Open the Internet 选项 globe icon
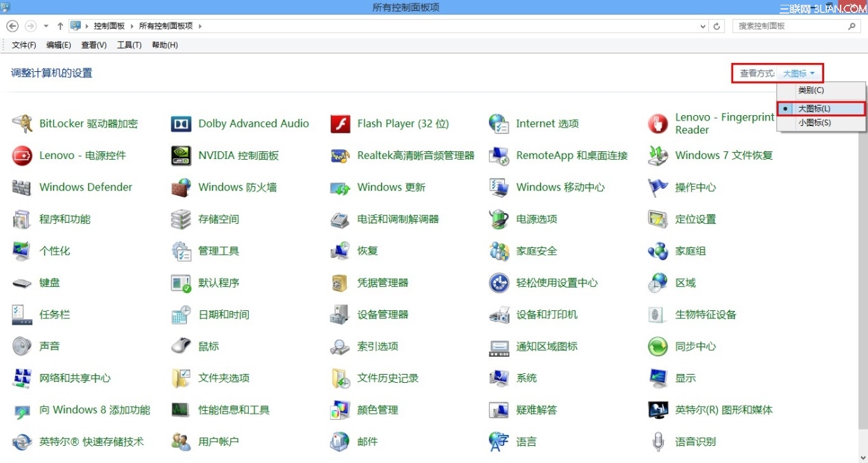Viewport: 868px width, 463px height. pos(499,124)
